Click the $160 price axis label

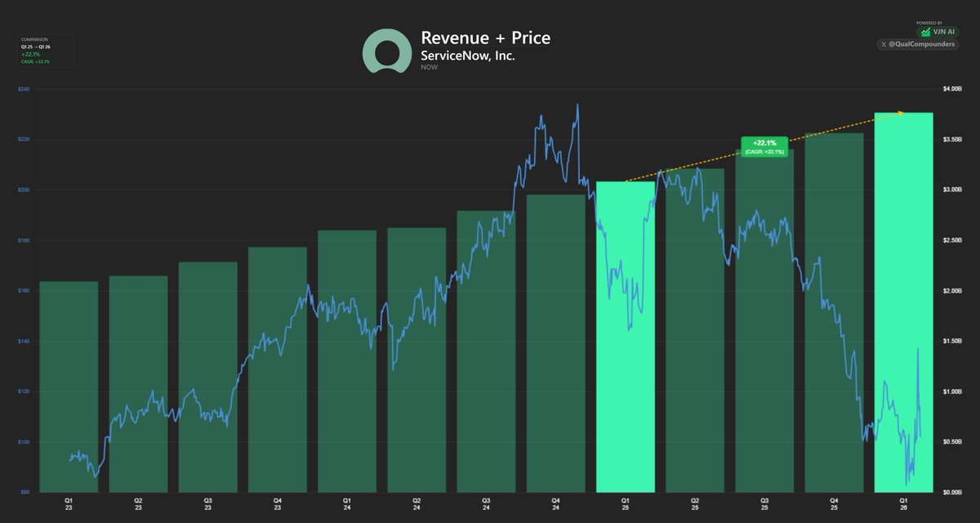[x=23, y=290]
